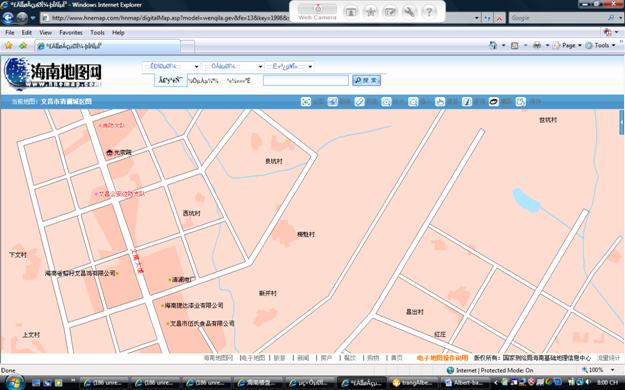Image resolution: width=625 pixels, height=390 pixels.
Task: Open the File menu
Action: click(x=10, y=33)
